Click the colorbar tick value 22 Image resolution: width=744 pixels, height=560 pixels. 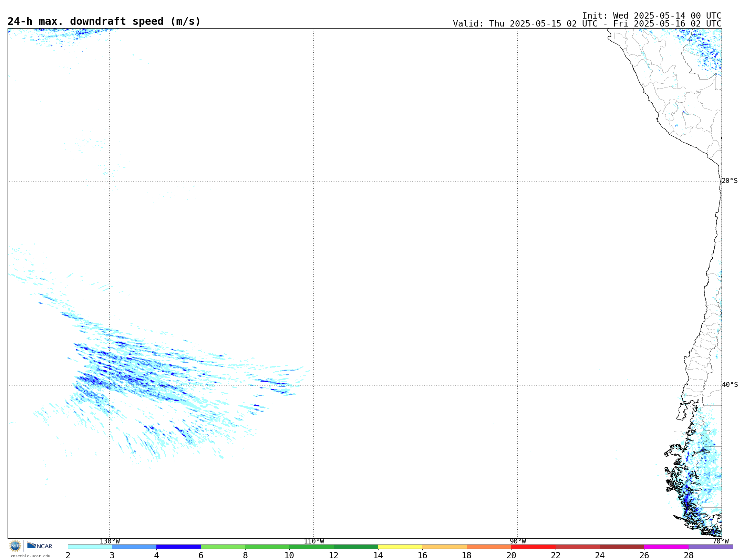coord(556,556)
